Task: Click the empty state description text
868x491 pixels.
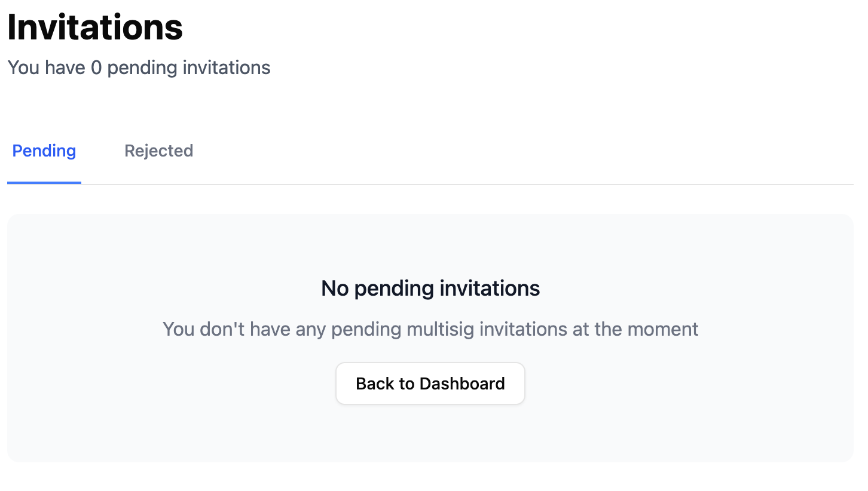Action: [x=430, y=329]
